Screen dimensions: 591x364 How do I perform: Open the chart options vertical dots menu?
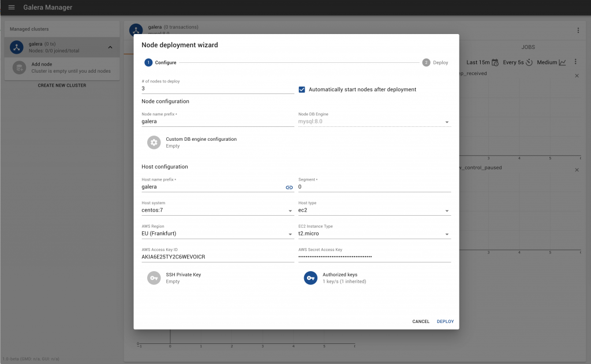575,62
